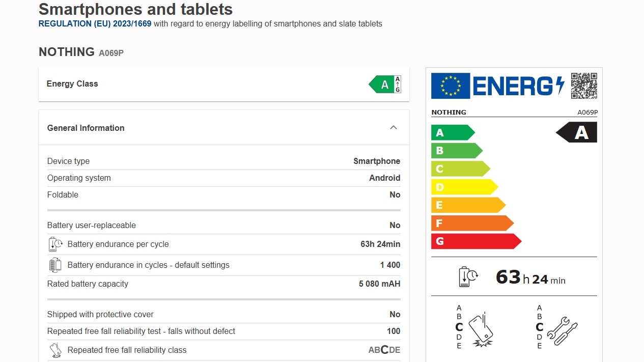Click the QR code on the energy label
644x362 pixels.
click(583, 86)
